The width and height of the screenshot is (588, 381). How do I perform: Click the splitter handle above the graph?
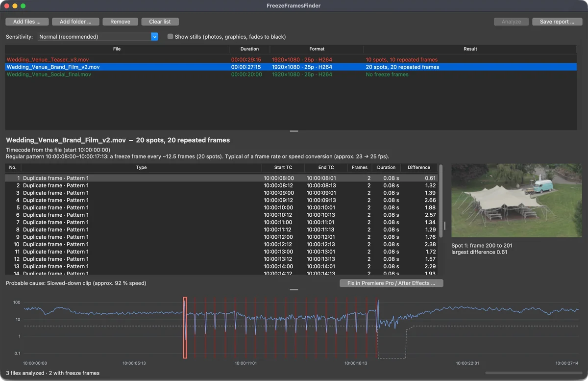pyautogui.click(x=294, y=290)
